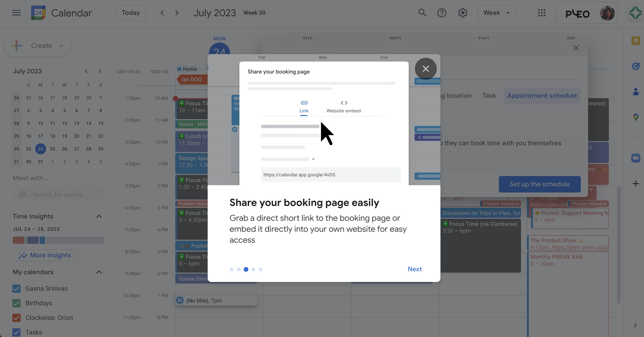Go to previous week with top arrow
644x337 pixels.
(x=162, y=13)
